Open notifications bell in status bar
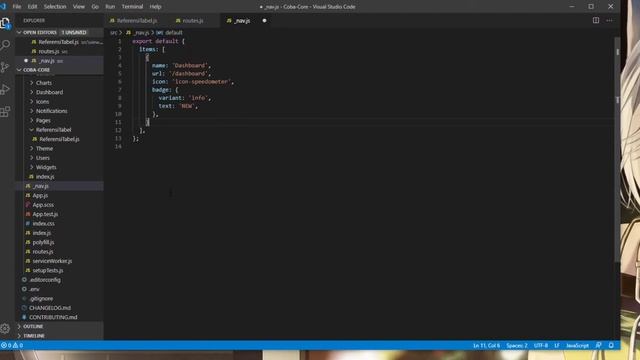This screenshot has height=360, width=640. [611, 345]
